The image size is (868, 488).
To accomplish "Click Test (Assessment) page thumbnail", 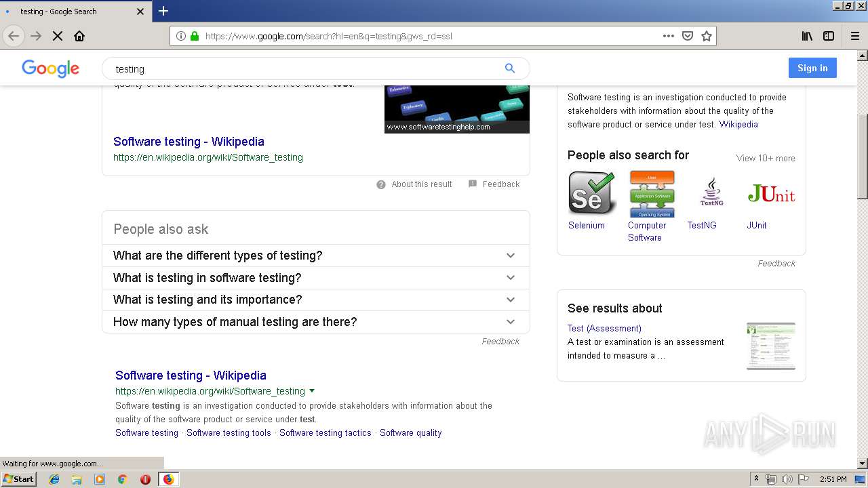I will (x=771, y=346).
